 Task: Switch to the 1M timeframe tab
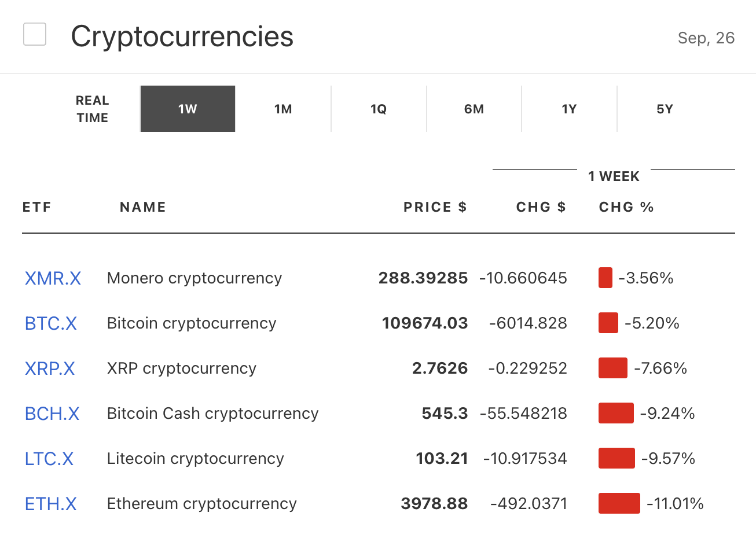283,109
